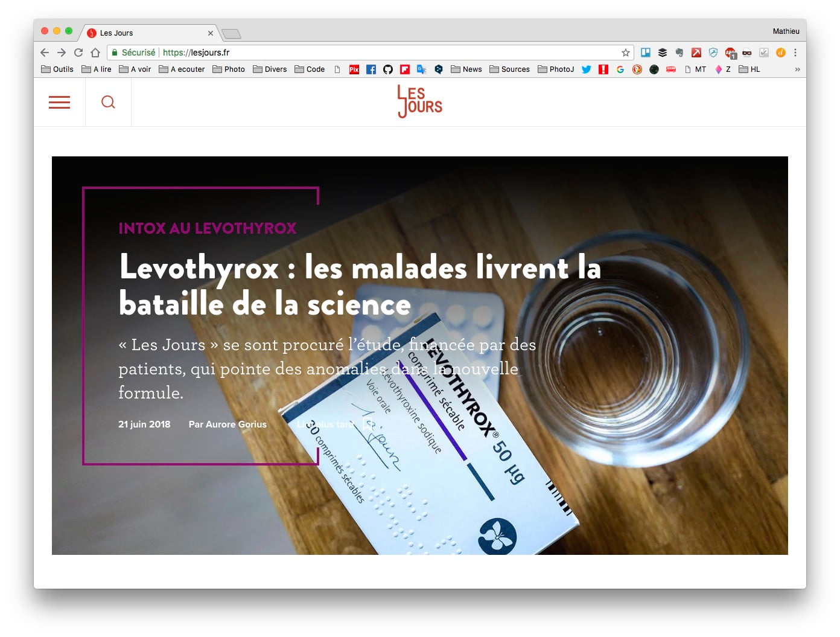
Task: Expand the Outils bookmarks folder
Action: 57,69
